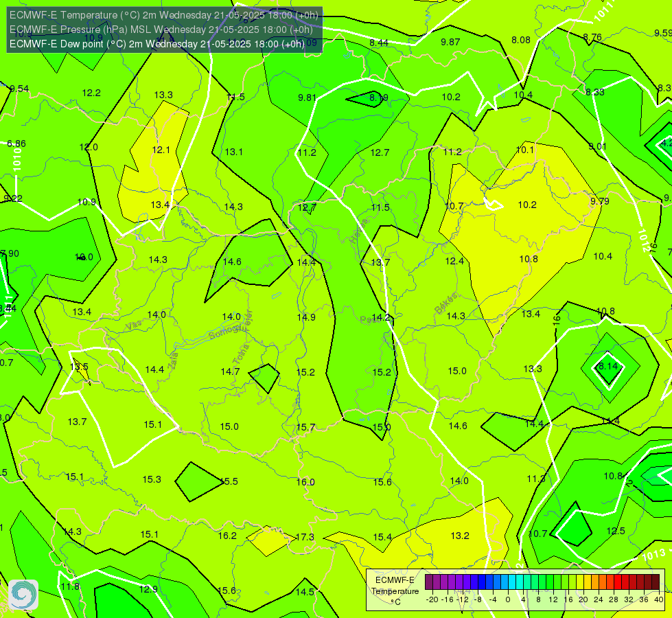Click the 9.22 temperature value
672x618 pixels.
pos(13,198)
